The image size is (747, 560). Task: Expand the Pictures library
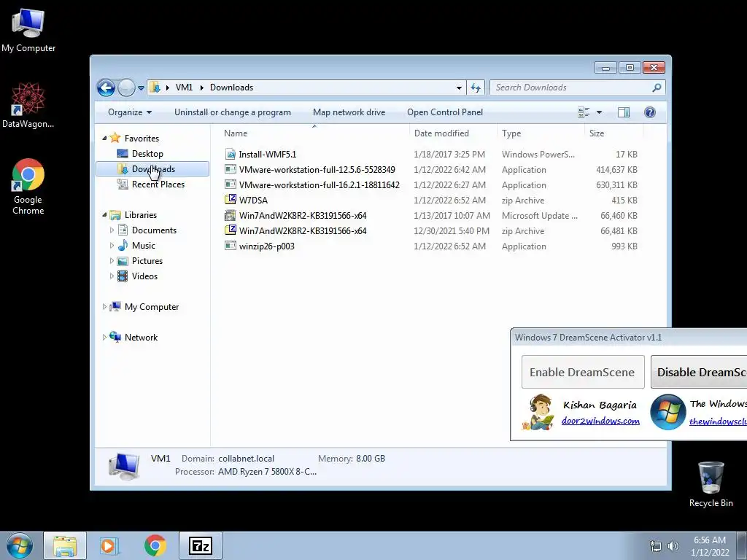112,261
